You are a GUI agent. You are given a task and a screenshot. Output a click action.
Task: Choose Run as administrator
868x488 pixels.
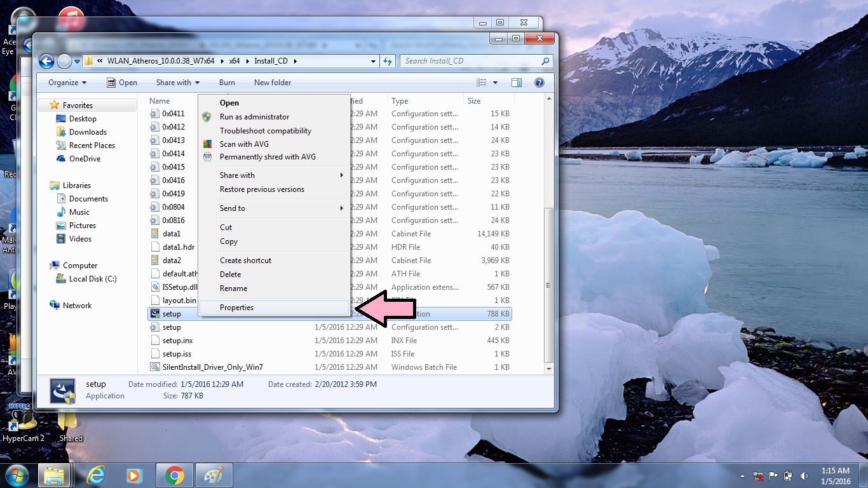(274, 117)
